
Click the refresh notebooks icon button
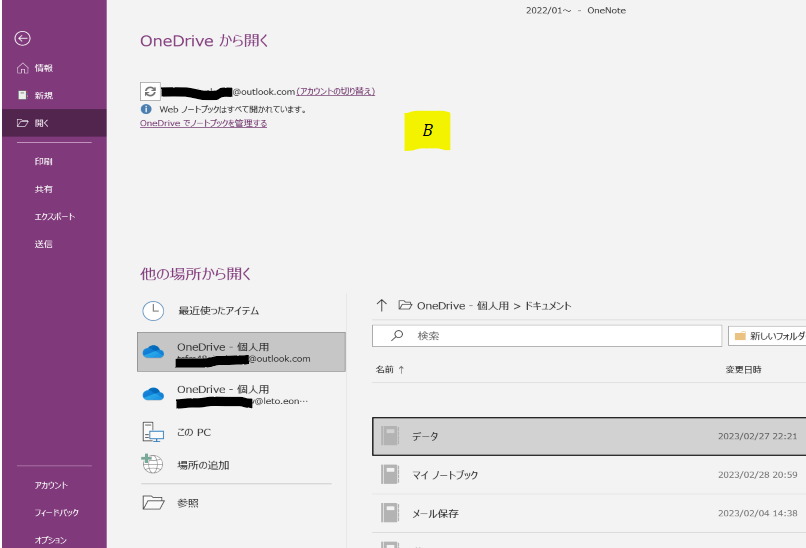click(x=150, y=92)
